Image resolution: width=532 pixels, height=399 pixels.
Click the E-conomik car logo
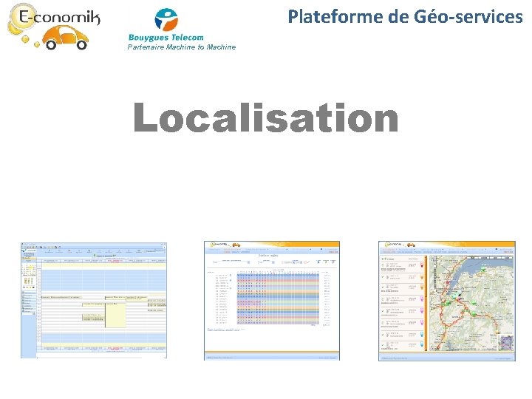pos(54,27)
